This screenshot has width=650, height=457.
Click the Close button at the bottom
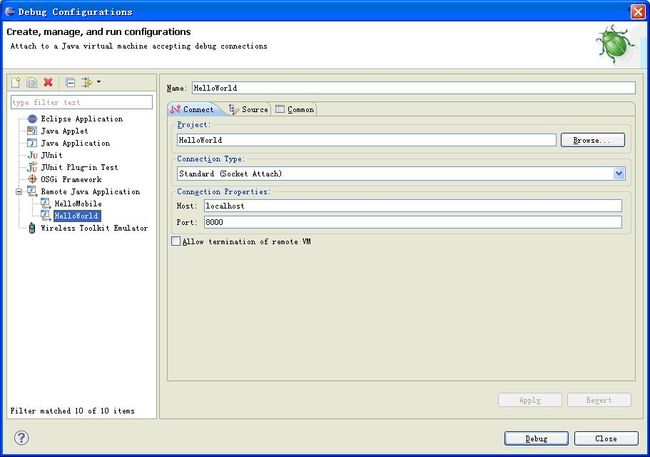click(606, 438)
